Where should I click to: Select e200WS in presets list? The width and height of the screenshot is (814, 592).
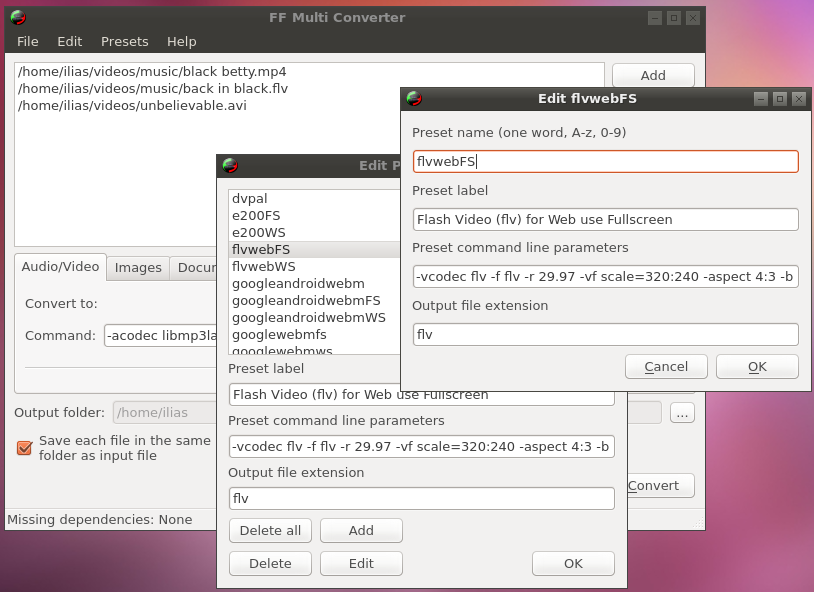pyautogui.click(x=314, y=233)
